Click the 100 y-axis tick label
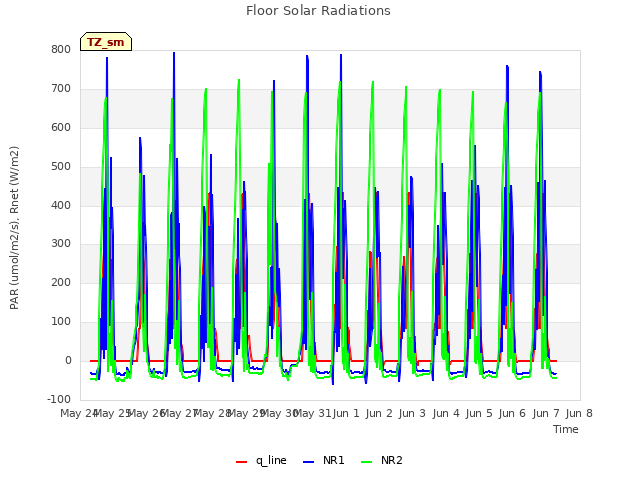The height and width of the screenshot is (480, 640). pyautogui.click(x=61, y=322)
